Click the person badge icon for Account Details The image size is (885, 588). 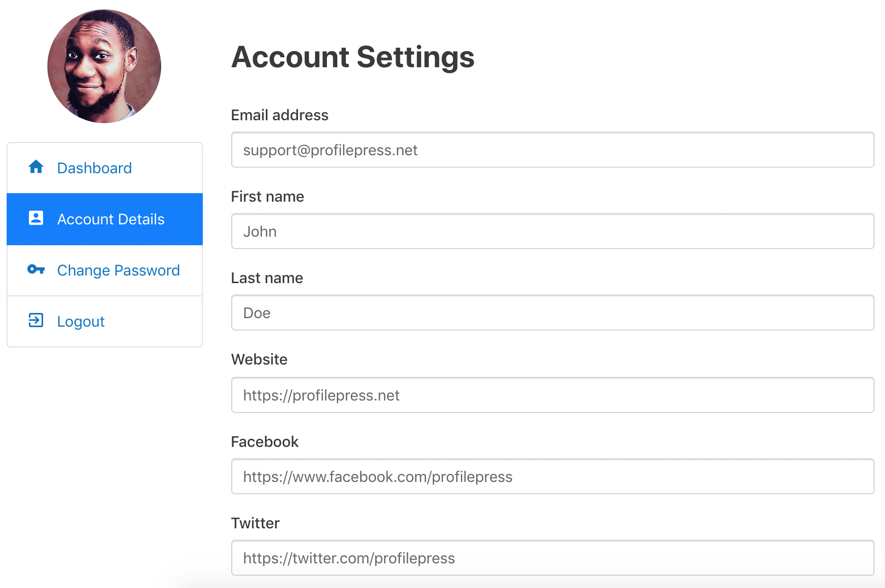click(36, 218)
